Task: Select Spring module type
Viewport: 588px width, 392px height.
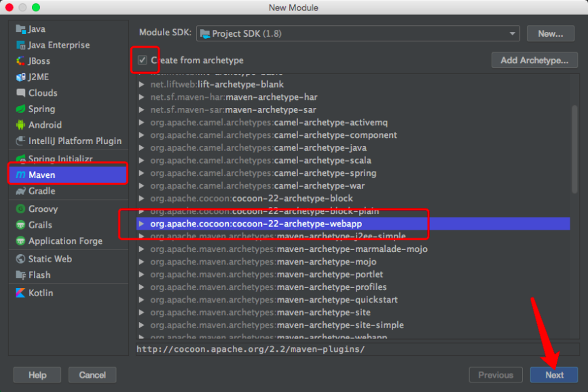Action: pyautogui.click(x=69, y=109)
